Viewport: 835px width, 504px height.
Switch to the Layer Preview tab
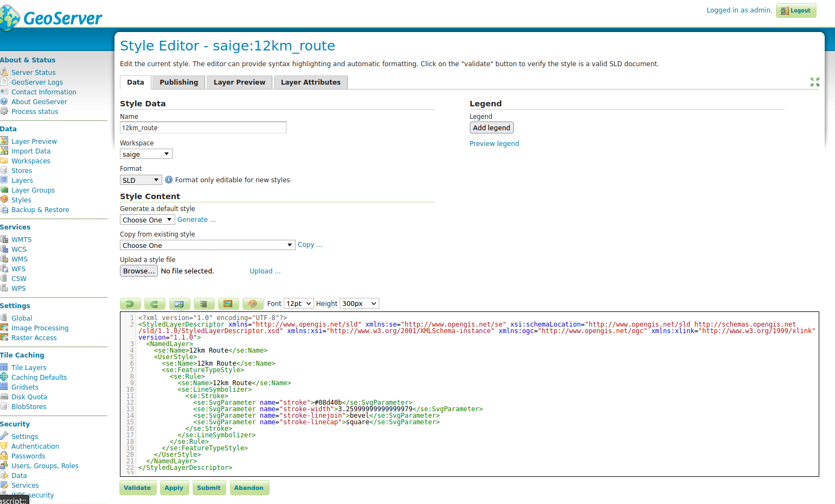click(x=239, y=82)
